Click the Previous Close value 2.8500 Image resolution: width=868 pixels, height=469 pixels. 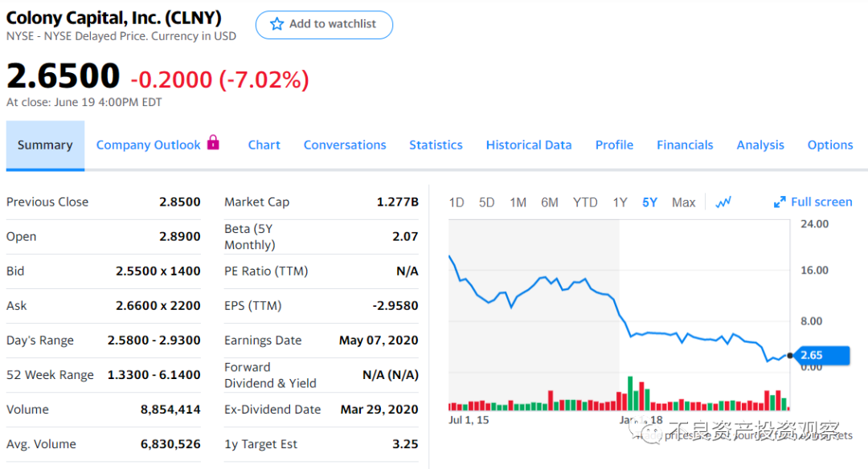pyautogui.click(x=180, y=202)
